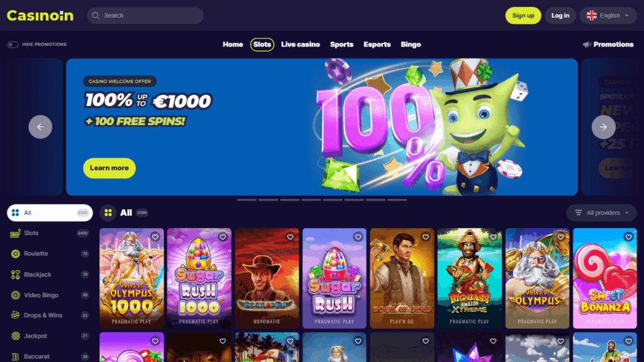644x362 pixels.
Task: Click the Promotions megaphone icon
Action: click(x=587, y=45)
